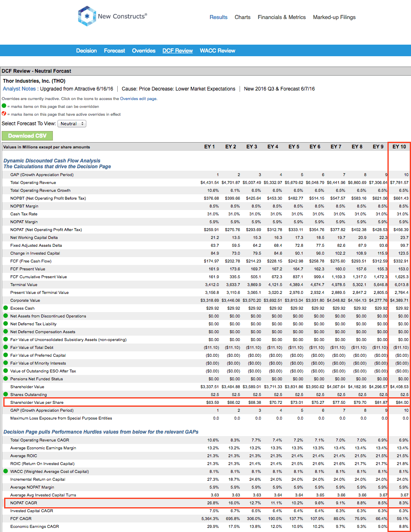
Task: Click override dot for Fair Value of Unconsolidated Subsidiary Assets
Action: click(6, 339)
